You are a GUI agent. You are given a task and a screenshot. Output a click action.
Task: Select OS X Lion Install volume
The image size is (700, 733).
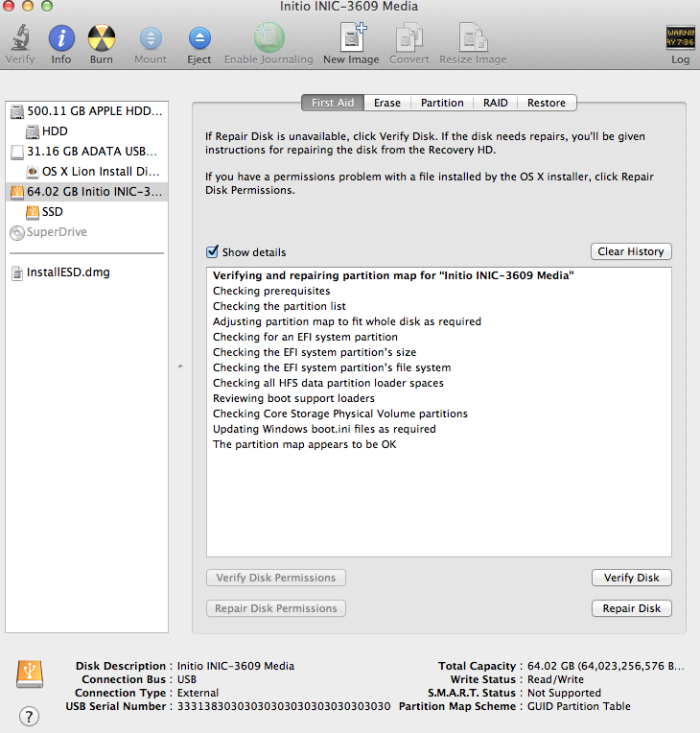87,172
